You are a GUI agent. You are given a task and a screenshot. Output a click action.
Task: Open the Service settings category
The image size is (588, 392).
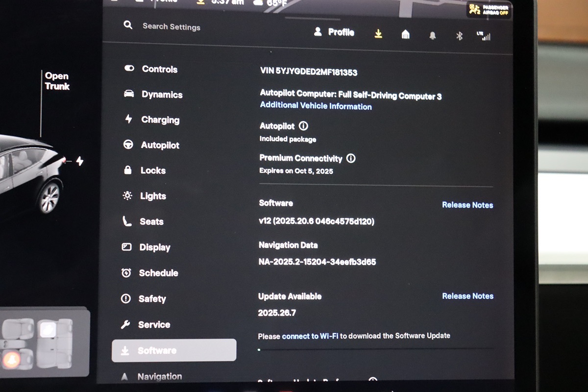146,324
